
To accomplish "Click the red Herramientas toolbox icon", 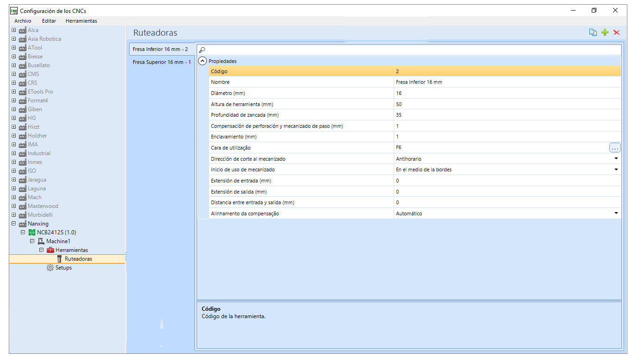I will pos(50,250).
